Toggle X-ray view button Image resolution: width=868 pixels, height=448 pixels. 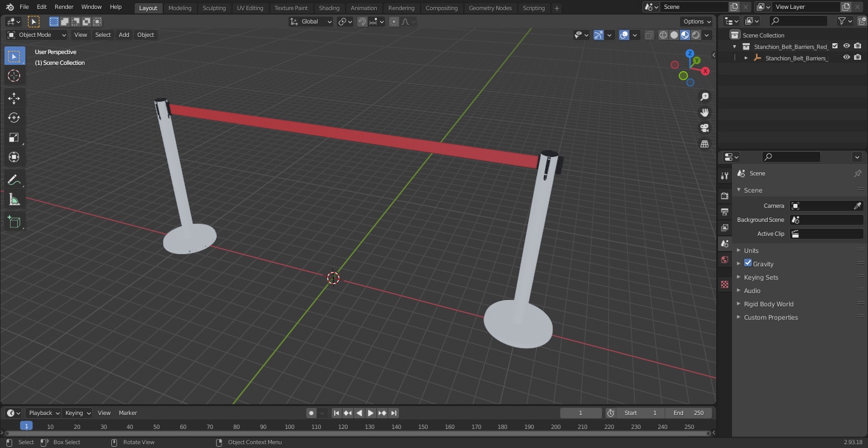(x=649, y=35)
